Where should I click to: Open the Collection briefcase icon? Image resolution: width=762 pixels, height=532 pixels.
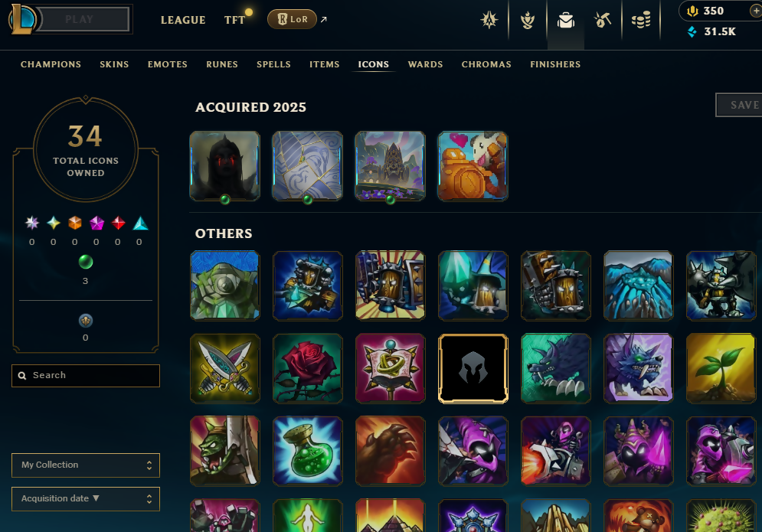pyautogui.click(x=566, y=21)
